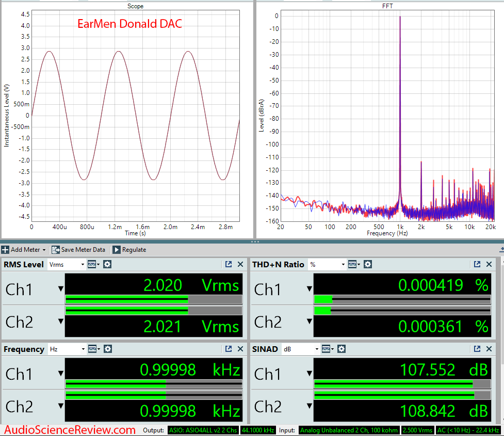Click 44.1000 kHz sample rate field

coord(258,430)
